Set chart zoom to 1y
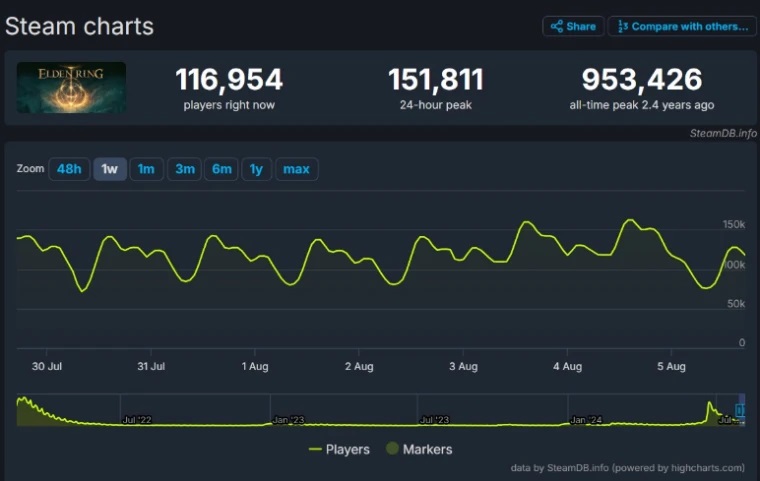 [x=256, y=169]
